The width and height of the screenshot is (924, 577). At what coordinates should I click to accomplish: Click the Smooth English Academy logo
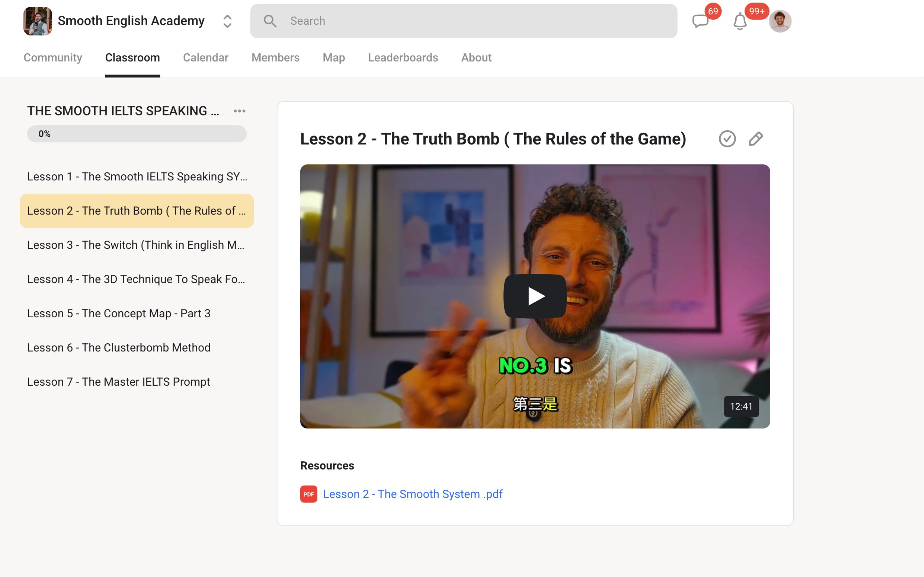click(38, 21)
